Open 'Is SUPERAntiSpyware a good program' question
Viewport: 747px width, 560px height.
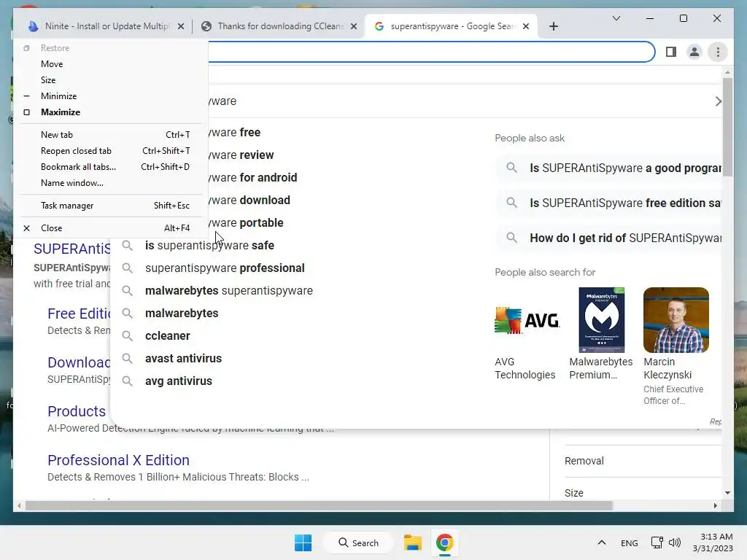point(609,168)
